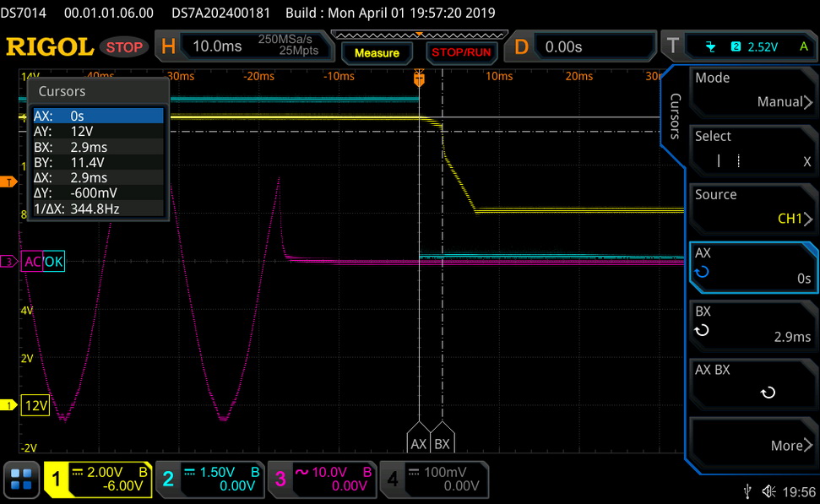Select the AX: 0s row in Cursors
Image resolution: width=820 pixels, height=504 pixels.
pyautogui.click(x=98, y=116)
